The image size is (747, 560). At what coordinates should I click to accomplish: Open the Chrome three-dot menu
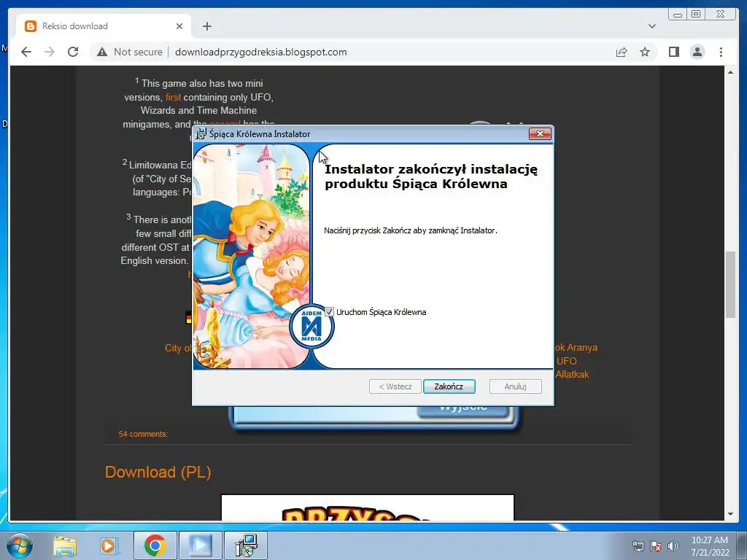pos(721,52)
